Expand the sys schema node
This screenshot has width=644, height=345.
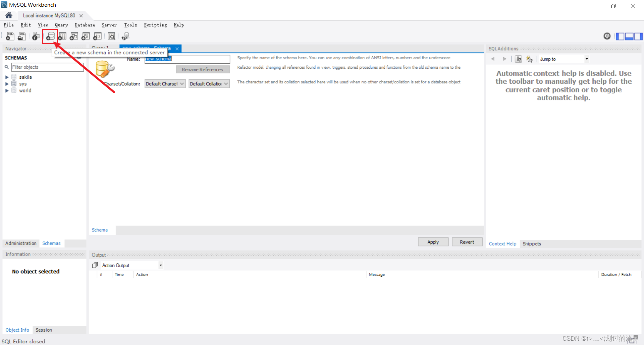[7, 84]
